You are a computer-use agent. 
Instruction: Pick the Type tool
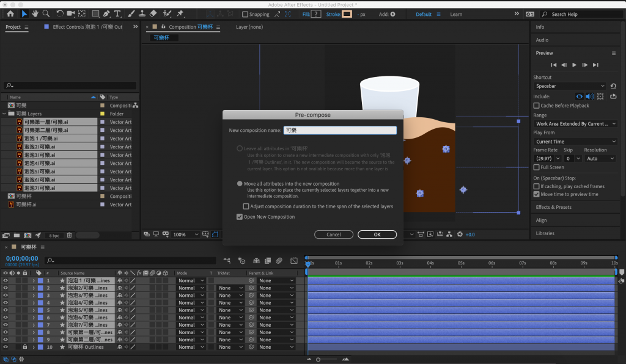coord(117,13)
